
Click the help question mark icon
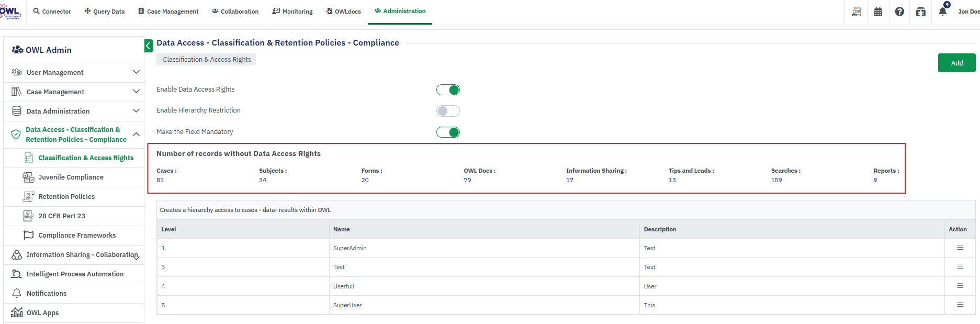(899, 12)
